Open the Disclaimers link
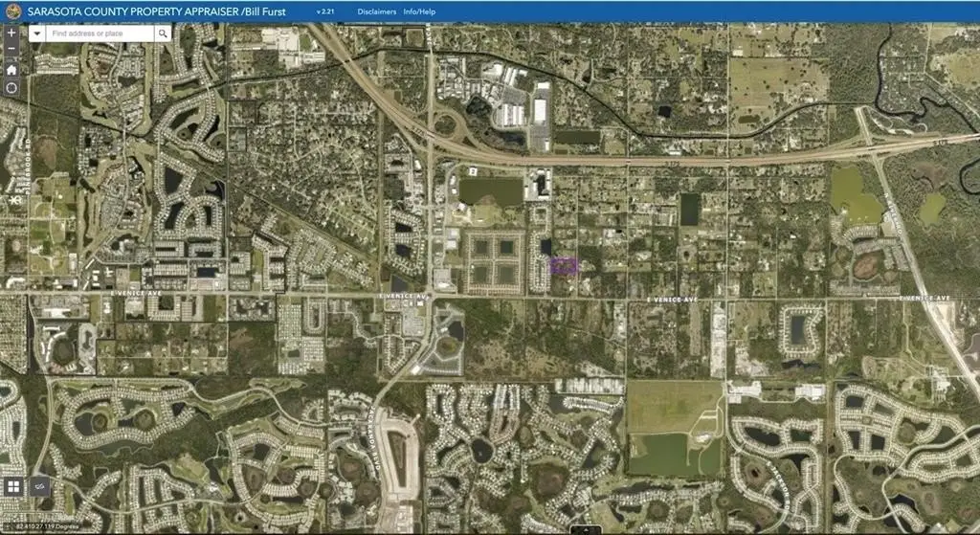This screenshot has width=980, height=535. [375, 11]
